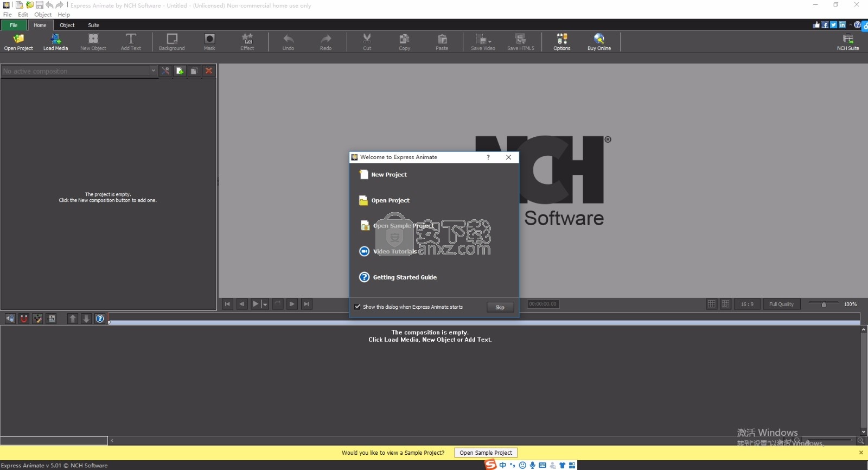Image resolution: width=868 pixels, height=470 pixels.
Task: Click the timeline audio speaker icon
Action: pyautogui.click(x=10, y=319)
